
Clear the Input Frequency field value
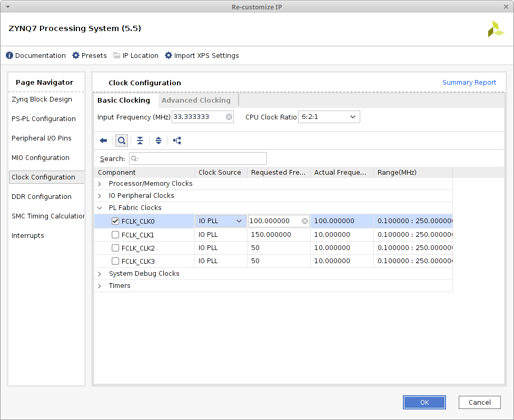click(x=229, y=117)
